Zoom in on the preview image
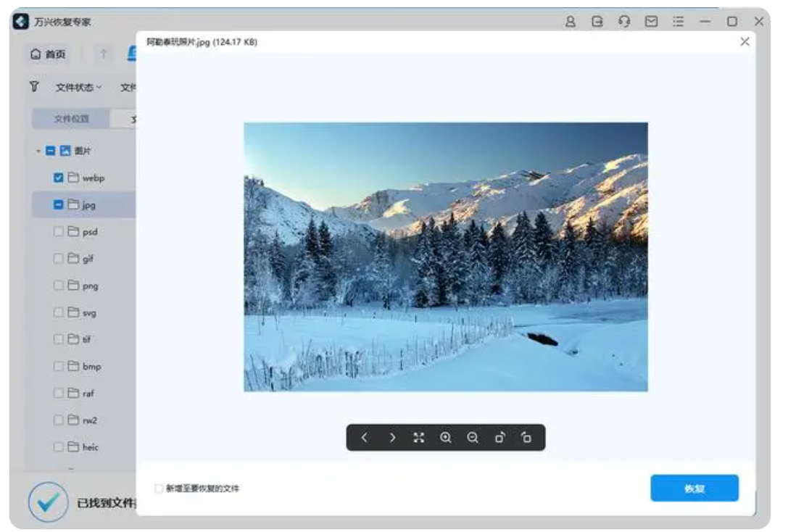 click(446, 438)
